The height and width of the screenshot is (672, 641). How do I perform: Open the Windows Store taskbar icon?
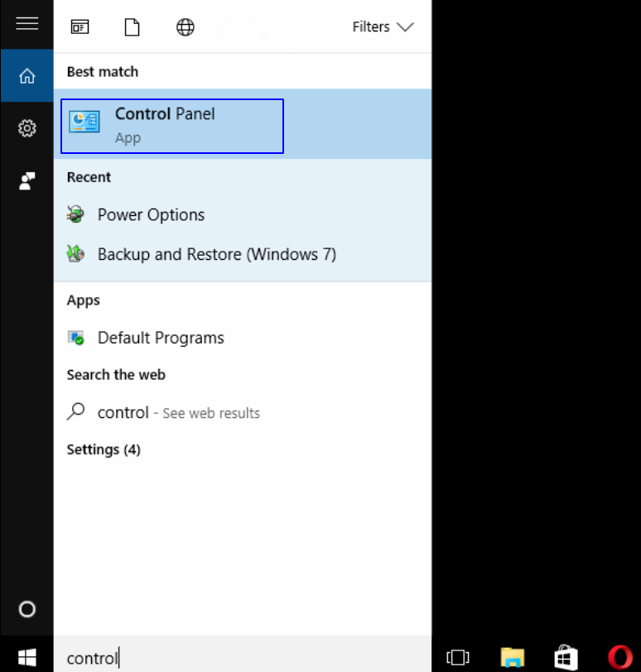(566, 657)
